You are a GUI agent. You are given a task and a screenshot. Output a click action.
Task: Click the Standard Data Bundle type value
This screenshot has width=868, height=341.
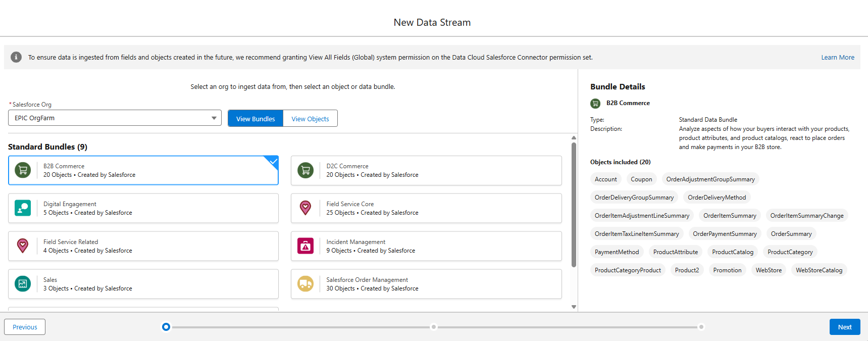708,120
